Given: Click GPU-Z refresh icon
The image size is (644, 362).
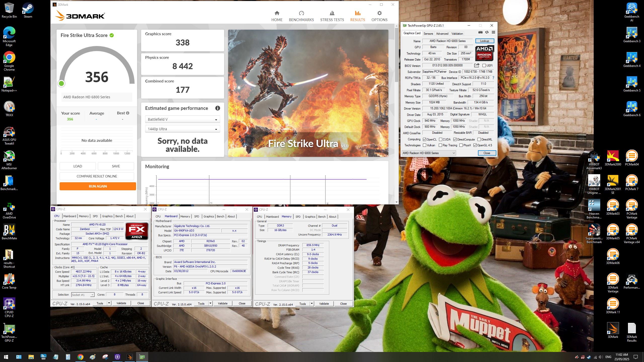Looking at the screenshot, I should [x=487, y=32].
